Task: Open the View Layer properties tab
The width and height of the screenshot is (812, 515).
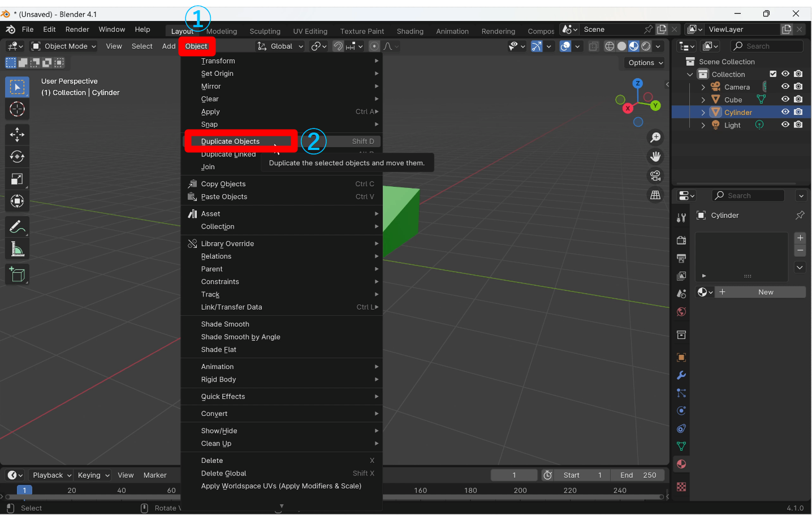Action: click(x=681, y=276)
